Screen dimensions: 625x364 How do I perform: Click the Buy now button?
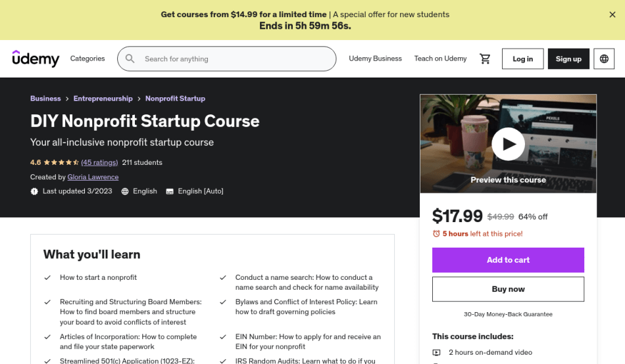[x=508, y=289]
